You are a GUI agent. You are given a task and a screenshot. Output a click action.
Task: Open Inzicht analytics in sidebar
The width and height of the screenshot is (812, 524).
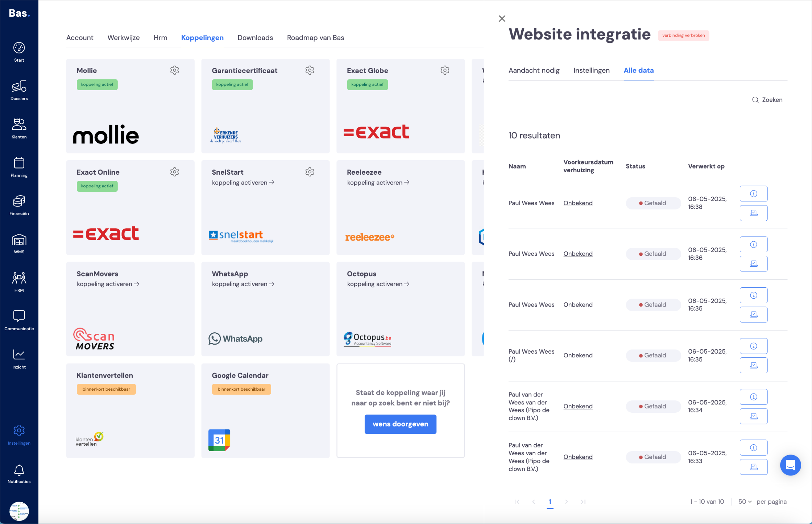(x=19, y=359)
